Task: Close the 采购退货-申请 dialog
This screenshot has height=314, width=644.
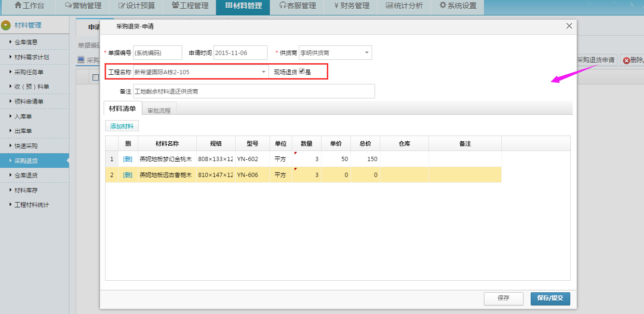Action: click(569, 26)
